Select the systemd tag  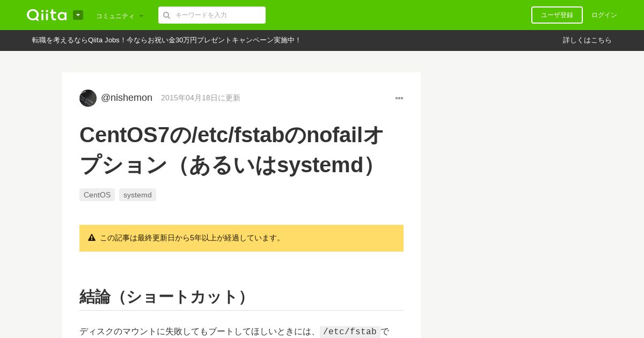click(137, 195)
